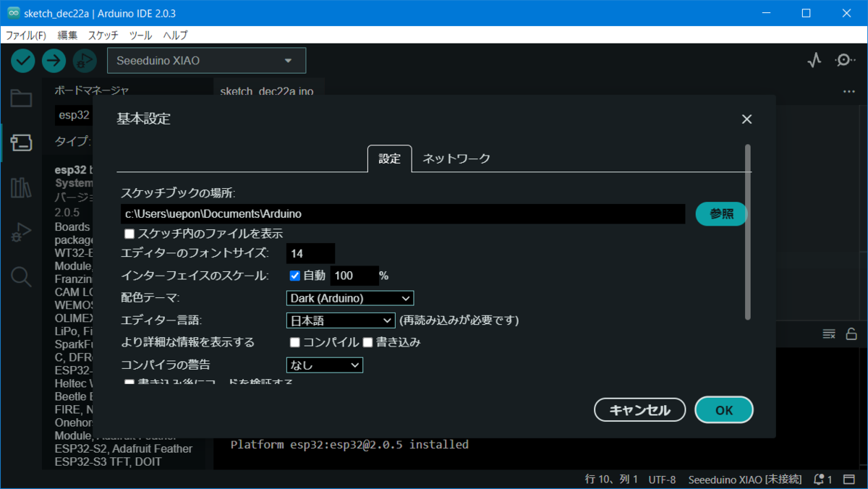Screen dimensions: 868x489
Task: Click the esp32 search field in Boards Manager
Action: (75, 115)
